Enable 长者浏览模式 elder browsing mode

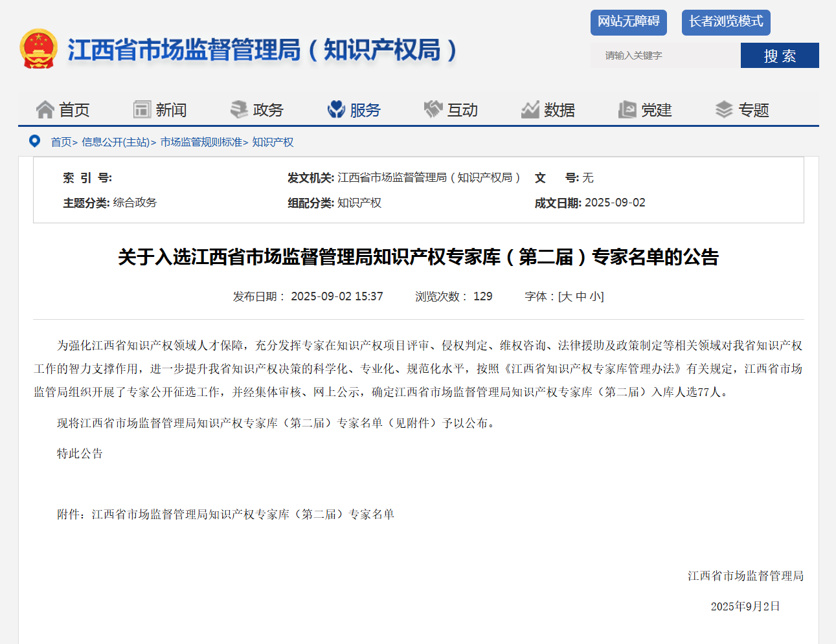725,22
